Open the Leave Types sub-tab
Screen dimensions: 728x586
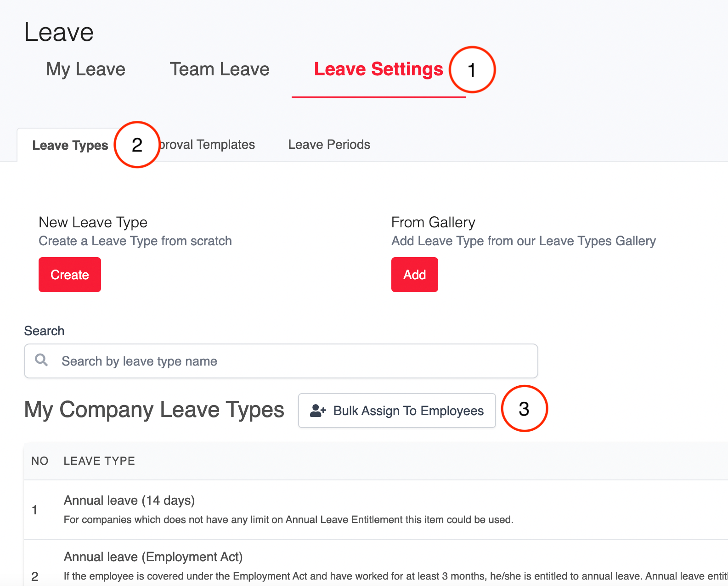(70, 145)
